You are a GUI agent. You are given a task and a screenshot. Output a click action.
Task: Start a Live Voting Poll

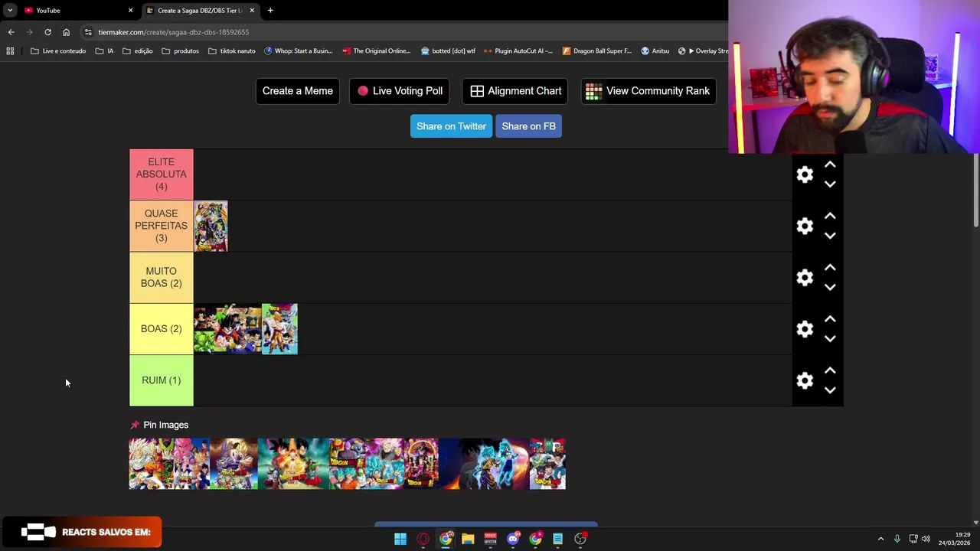tap(400, 91)
